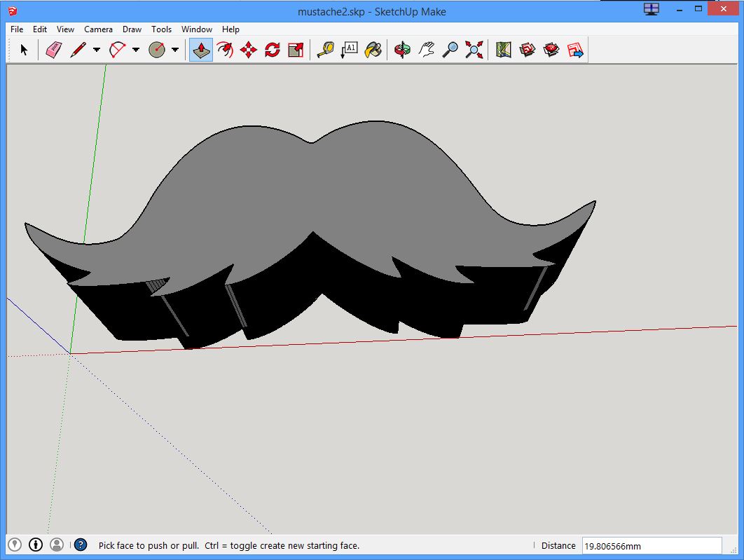Click the Tape Measure tool
The image size is (744, 560).
(x=325, y=50)
